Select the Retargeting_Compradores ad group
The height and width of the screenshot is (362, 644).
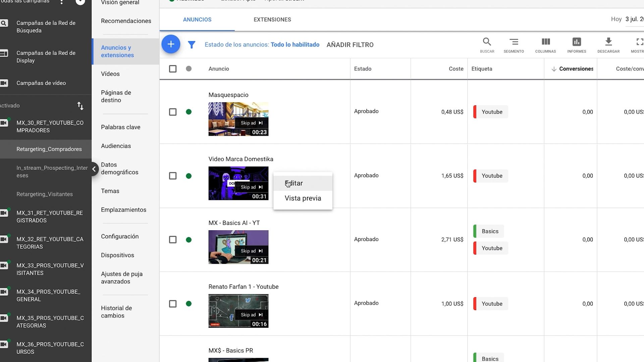(49, 149)
